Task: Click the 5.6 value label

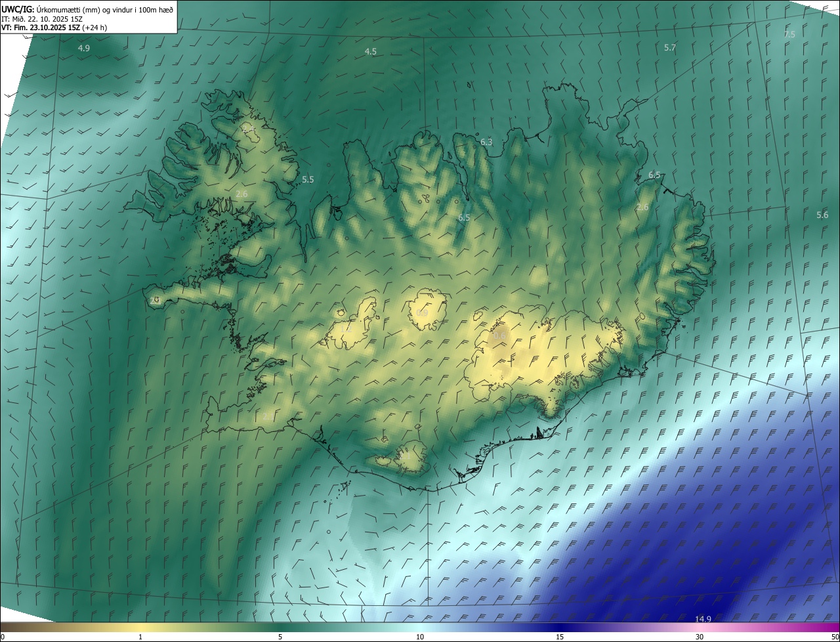Action: [x=822, y=215]
